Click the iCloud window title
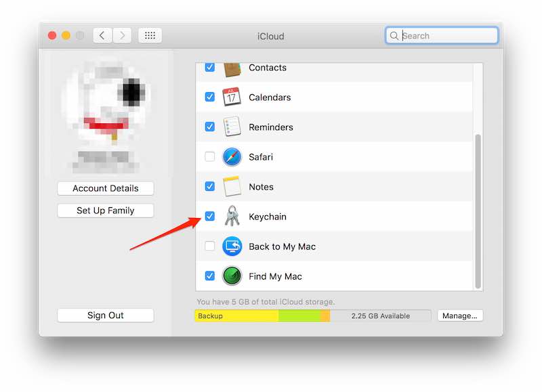542x392 pixels. point(270,37)
